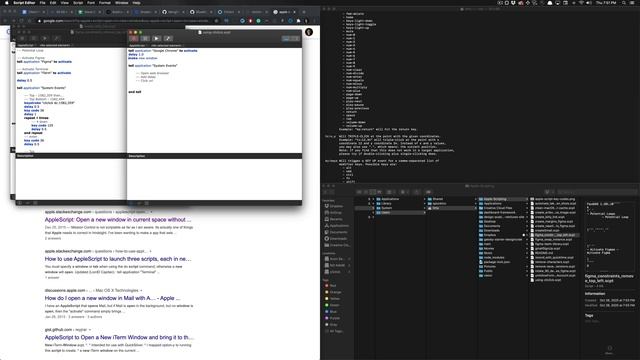The width and height of the screenshot is (640, 360).
Task: Open the Window menu
Action: pyautogui.click(x=122, y=2)
